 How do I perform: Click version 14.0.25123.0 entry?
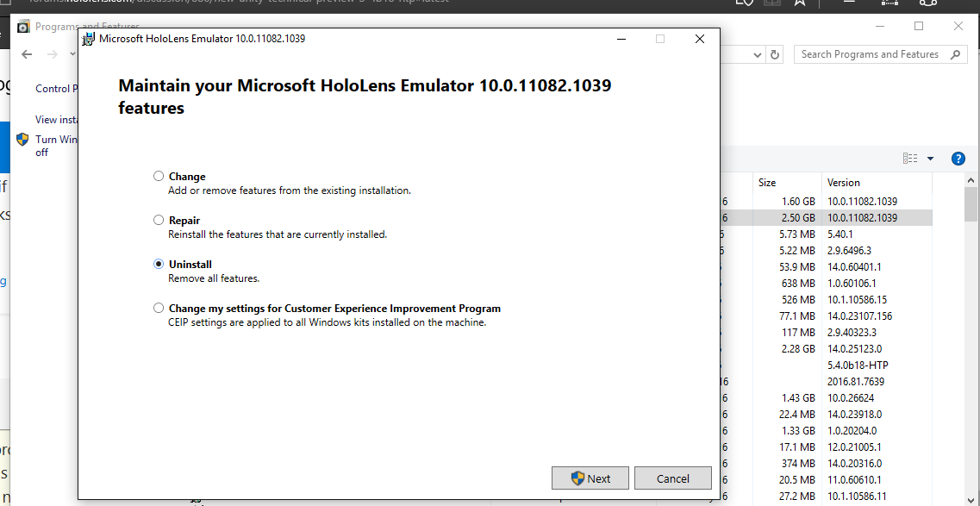pyautogui.click(x=854, y=348)
